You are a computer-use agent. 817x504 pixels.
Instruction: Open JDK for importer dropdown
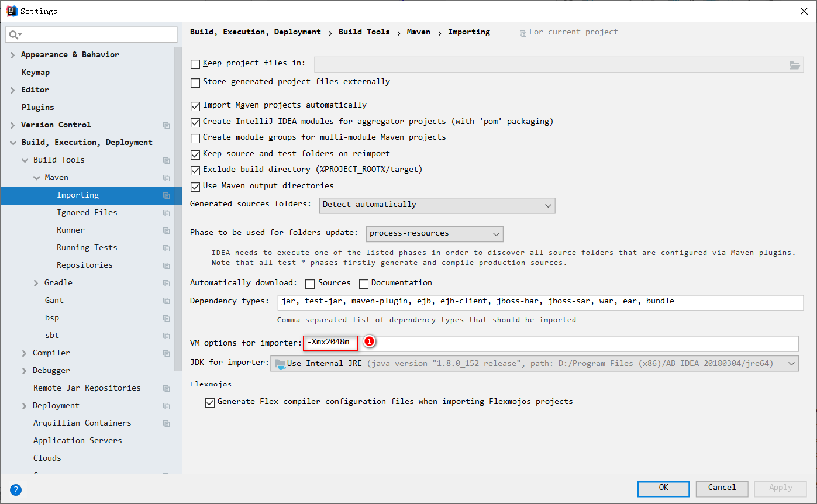pos(535,364)
